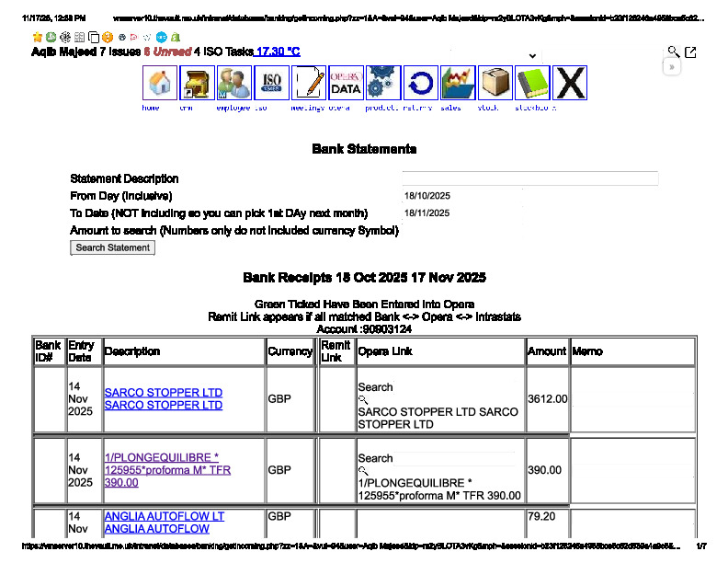
Task: Open the meetings notepad icon
Action: tap(309, 84)
